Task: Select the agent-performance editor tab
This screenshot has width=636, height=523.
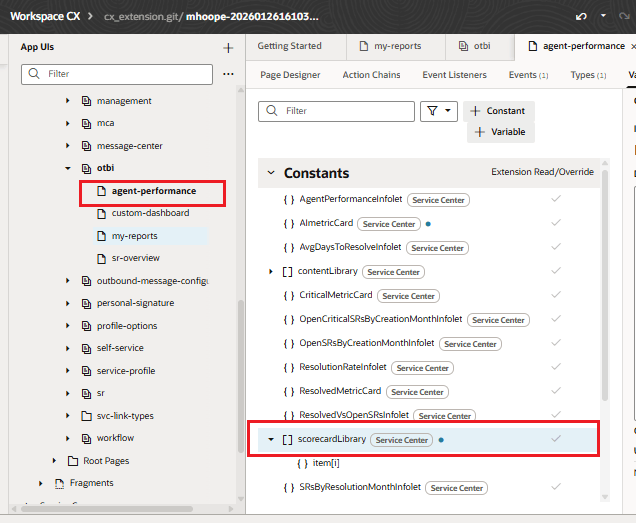Action: point(578,46)
